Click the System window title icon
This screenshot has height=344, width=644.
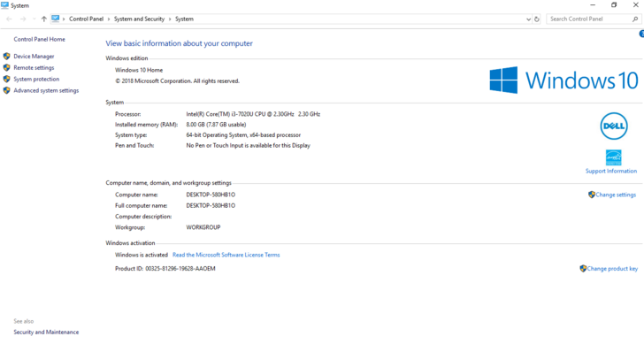(4, 5)
